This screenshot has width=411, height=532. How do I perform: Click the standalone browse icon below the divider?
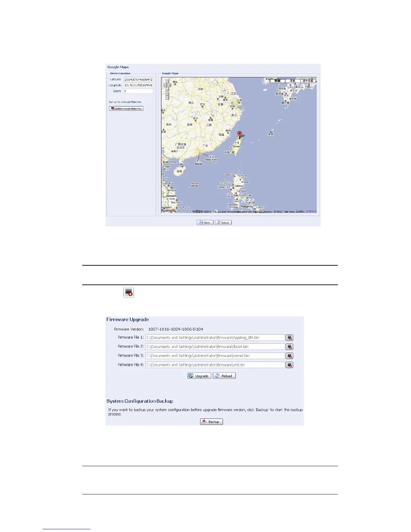[x=129, y=293]
